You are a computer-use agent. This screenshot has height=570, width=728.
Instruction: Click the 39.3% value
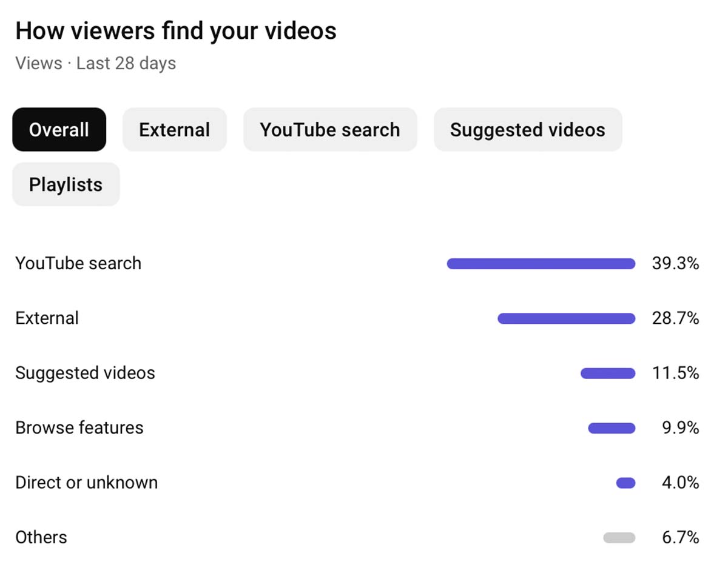pos(675,264)
